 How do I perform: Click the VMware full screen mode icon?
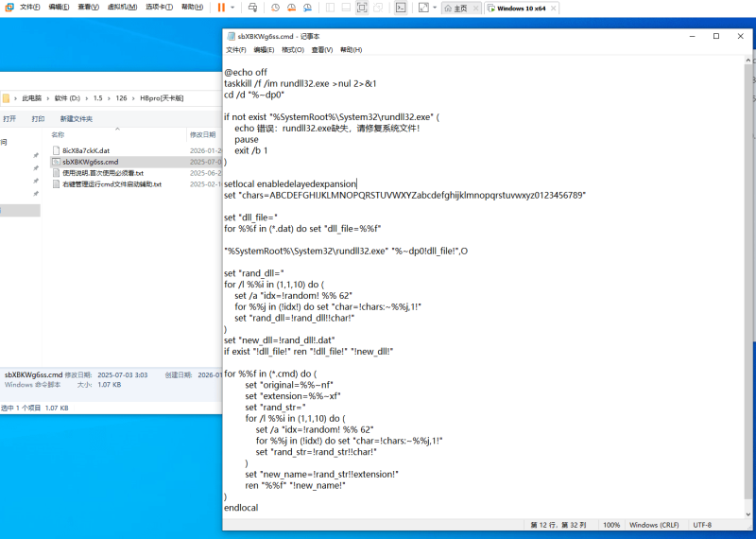pyautogui.click(x=362, y=8)
